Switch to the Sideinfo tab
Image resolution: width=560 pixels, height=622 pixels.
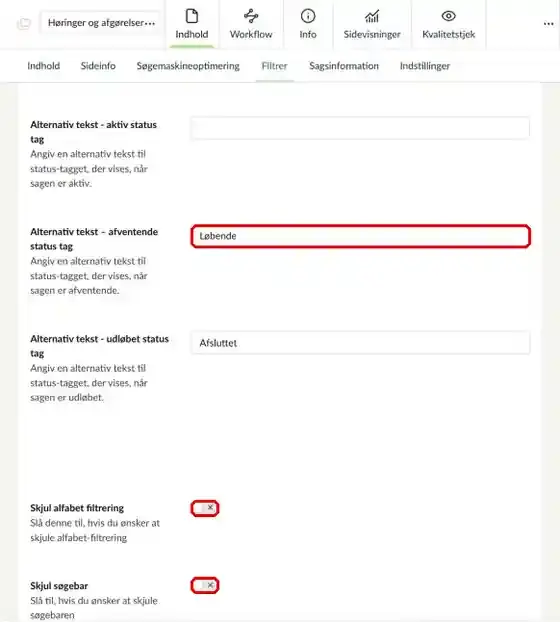point(98,66)
